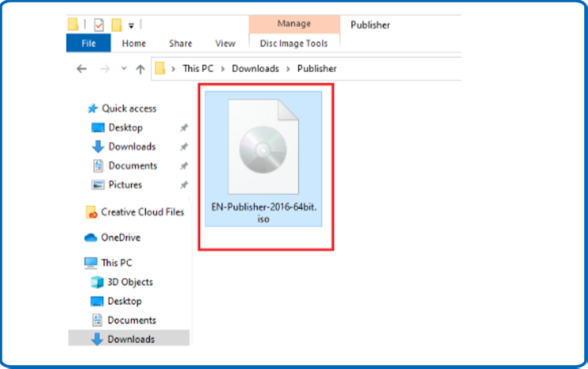Image resolution: width=588 pixels, height=369 pixels.
Task: Open Documents under This PC
Action: point(132,320)
